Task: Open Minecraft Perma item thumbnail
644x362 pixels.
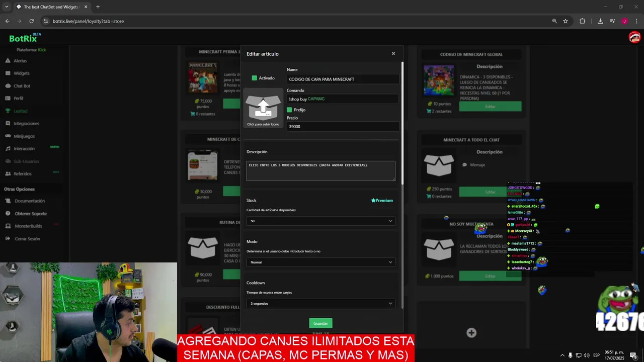Action: tap(203, 77)
